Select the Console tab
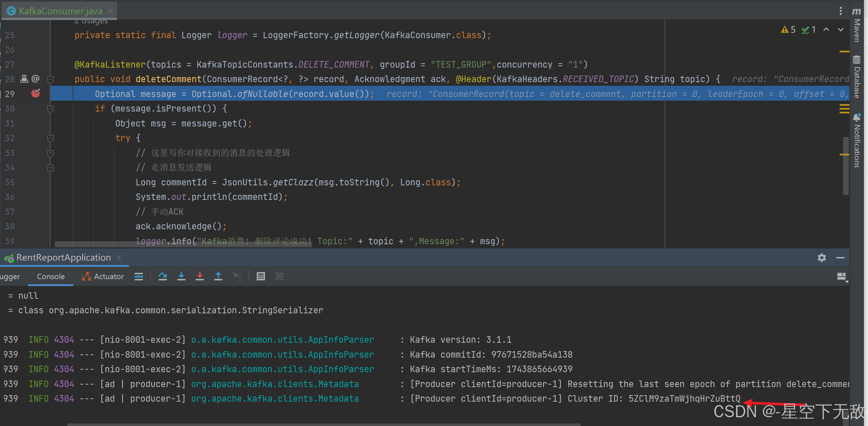 pyautogui.click(x=51, y=276)
